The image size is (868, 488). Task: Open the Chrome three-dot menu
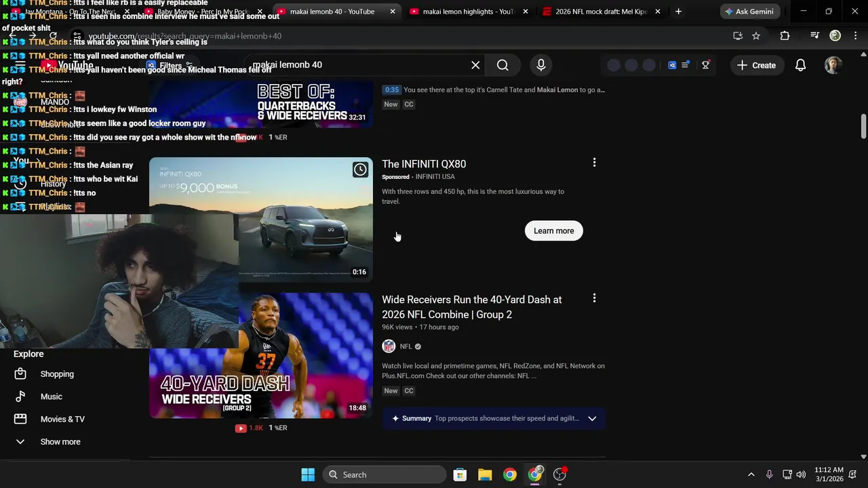[855, 36]
